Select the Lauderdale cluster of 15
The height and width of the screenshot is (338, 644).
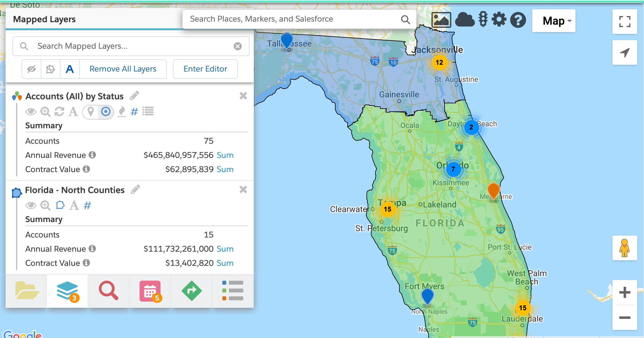point(523,308)
